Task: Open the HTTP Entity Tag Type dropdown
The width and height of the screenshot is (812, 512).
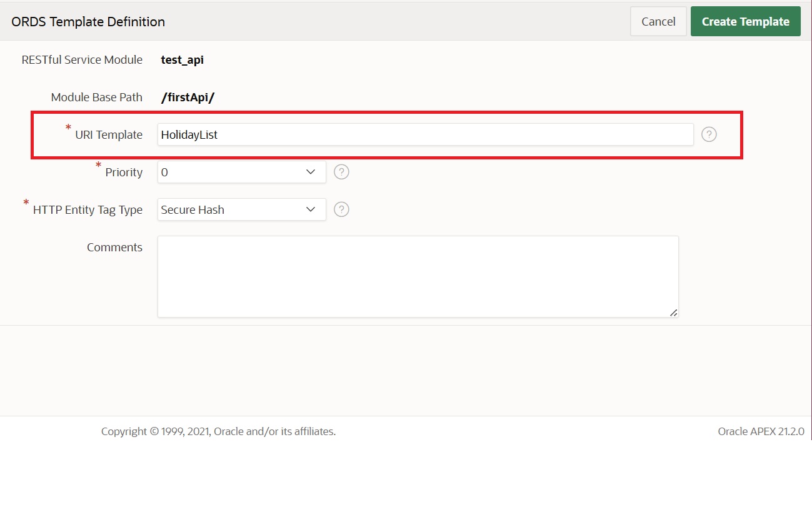Action: (x=241, y=209)
